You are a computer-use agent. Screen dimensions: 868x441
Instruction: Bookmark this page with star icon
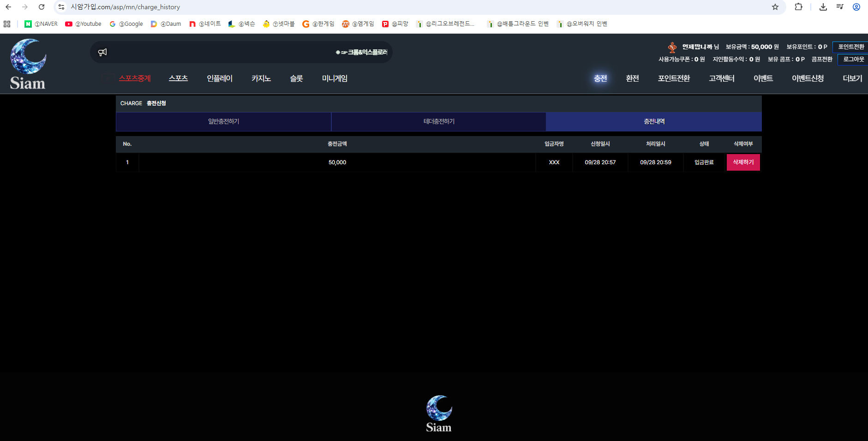(x=775, y=7)
